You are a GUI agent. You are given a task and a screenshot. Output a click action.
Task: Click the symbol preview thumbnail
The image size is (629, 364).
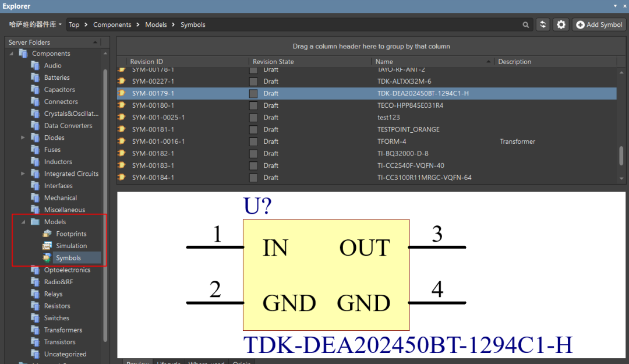pos(371,275)
